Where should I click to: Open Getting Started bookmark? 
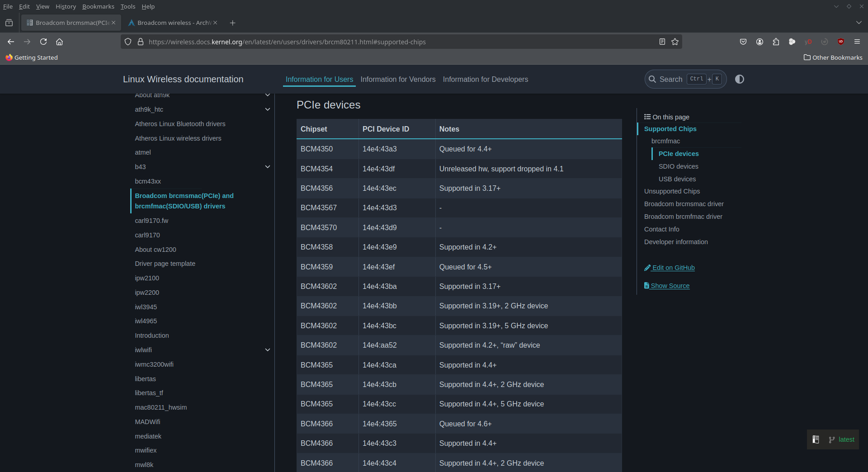tap(32, 57)
